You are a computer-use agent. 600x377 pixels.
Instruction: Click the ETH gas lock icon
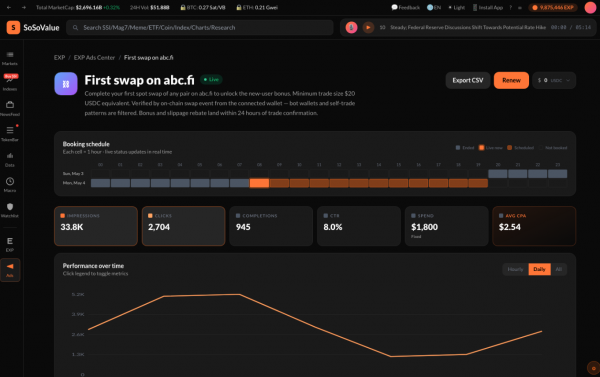[238, 7]
